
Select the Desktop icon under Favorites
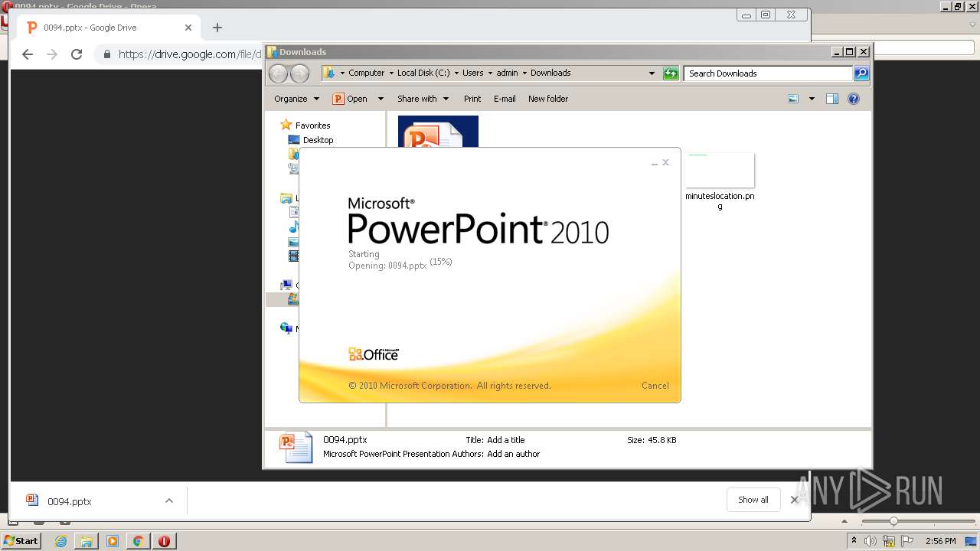pyautogui.click(x=294, y=140)
